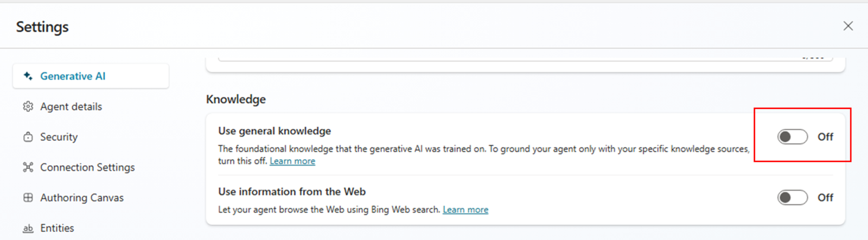Click the Authoring Canvas grid icon
The image size is (868, 240).
click(x=28, y=198)
